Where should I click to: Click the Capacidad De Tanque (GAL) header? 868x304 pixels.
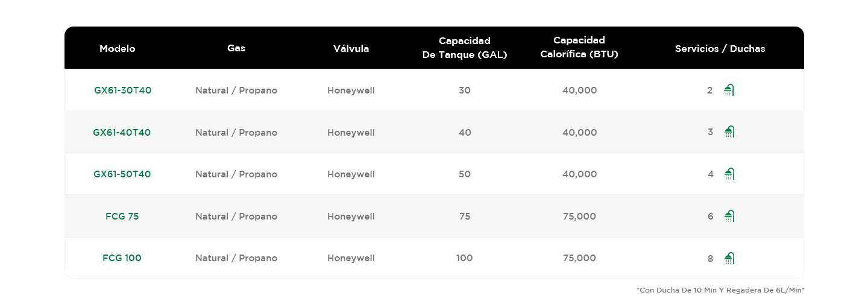(x=465, y=48)
